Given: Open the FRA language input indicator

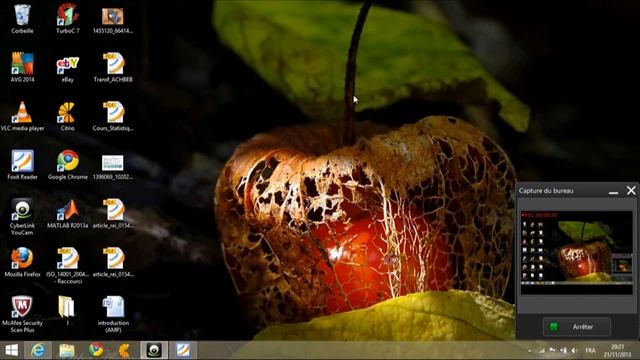Looking at the screenshot, I should (x=590, y=350).
